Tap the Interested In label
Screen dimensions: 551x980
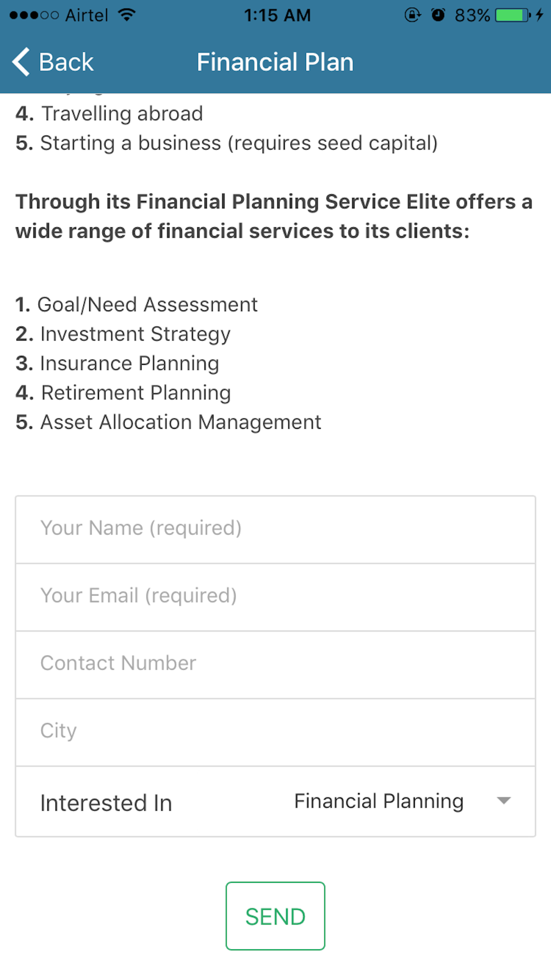coord(106,803)
